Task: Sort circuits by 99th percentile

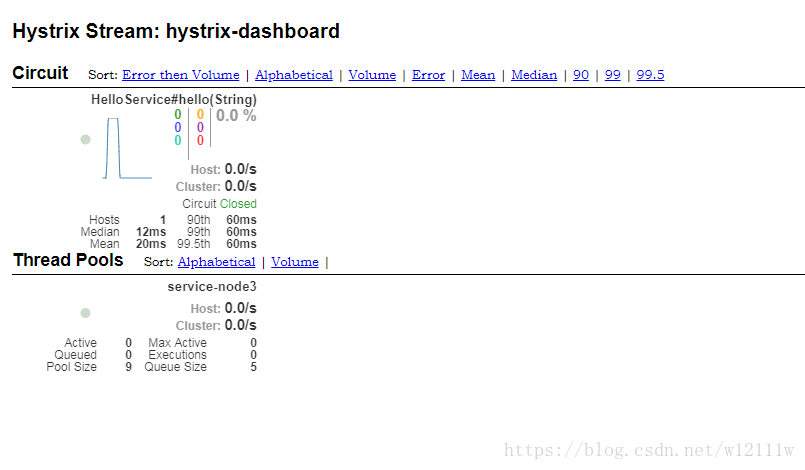Action: pos(612,75)
